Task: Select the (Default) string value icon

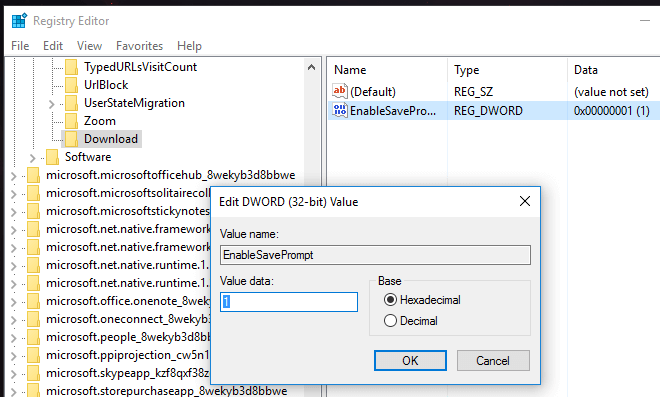Action: tap(340, 91)
